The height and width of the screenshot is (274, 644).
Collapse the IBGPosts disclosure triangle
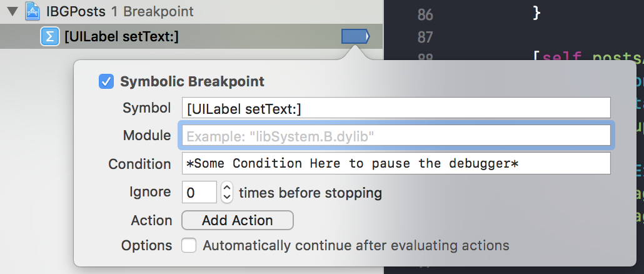[x=13, y=11]
